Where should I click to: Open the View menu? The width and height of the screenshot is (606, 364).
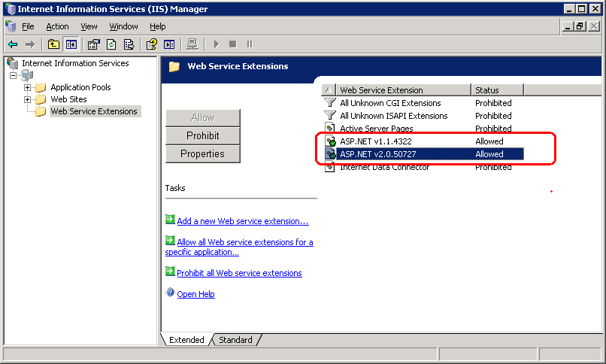tap(89, 26)
